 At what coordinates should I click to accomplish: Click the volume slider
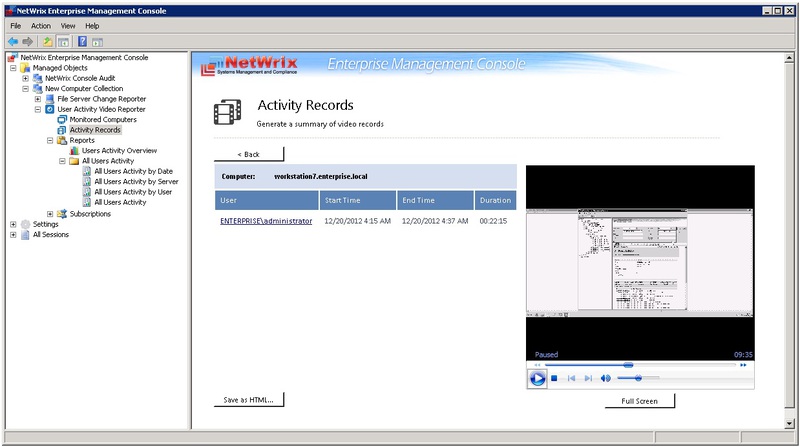point(638,378)
